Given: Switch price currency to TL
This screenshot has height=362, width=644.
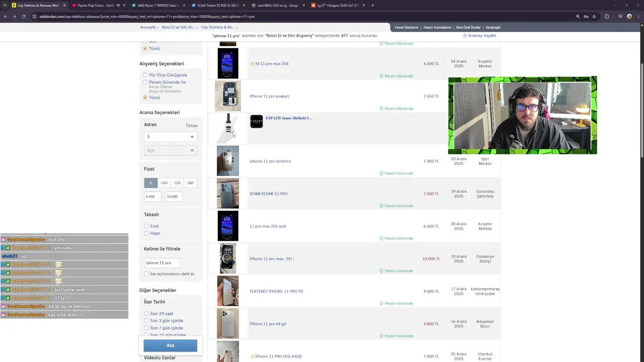Looking at the screenshot, I should [x=150, y=183].
